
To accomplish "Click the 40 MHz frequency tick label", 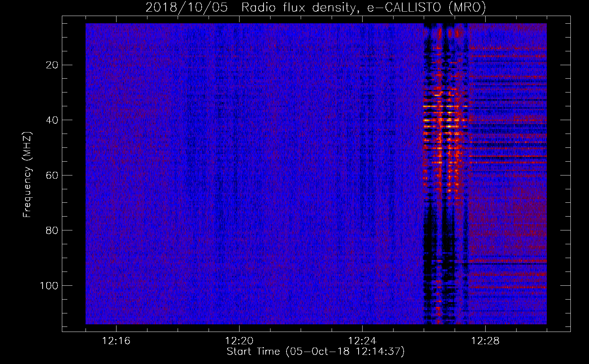I will click(52, 120).
